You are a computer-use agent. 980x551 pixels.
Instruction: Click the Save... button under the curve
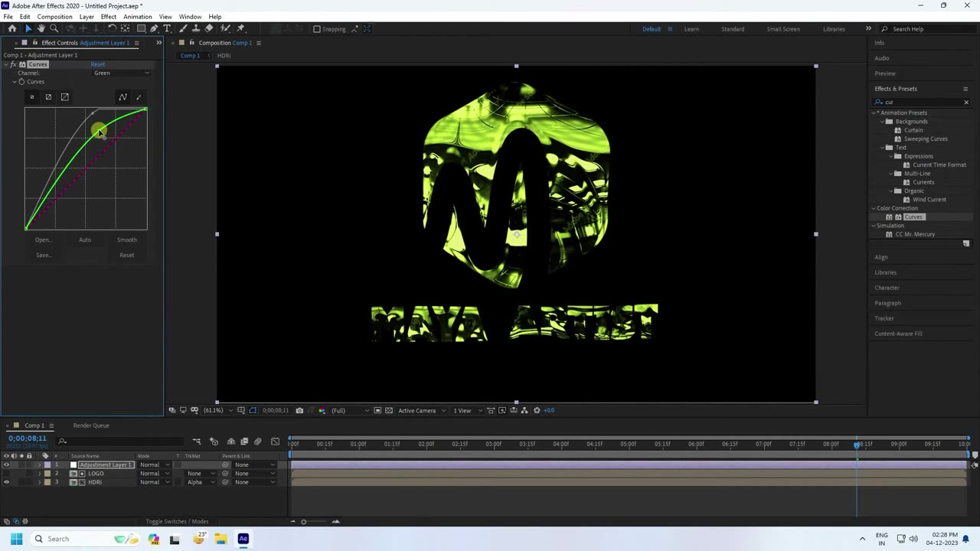43,256
